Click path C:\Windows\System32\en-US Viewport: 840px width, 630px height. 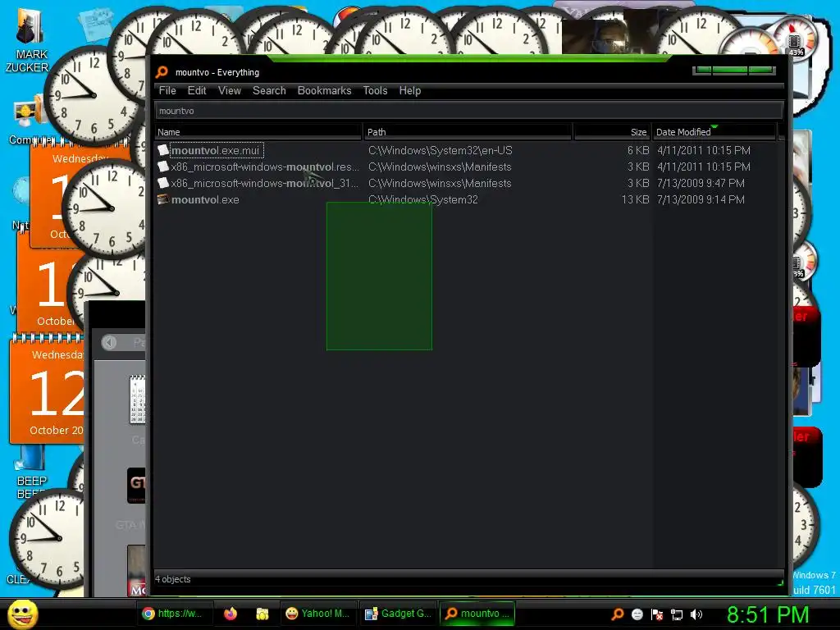[441, 151]
